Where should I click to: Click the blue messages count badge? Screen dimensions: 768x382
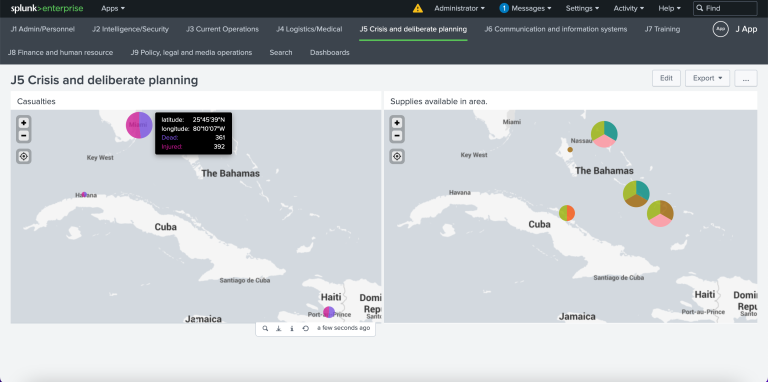click(x=504, y=8)
